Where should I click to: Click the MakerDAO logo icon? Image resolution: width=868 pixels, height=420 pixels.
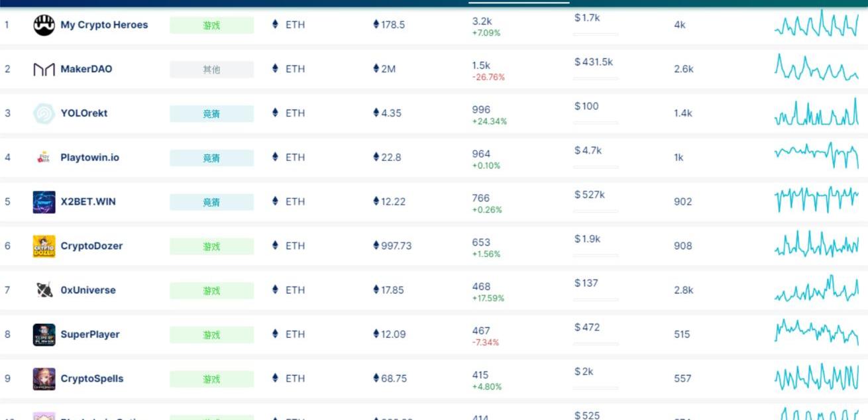point(44,70)
